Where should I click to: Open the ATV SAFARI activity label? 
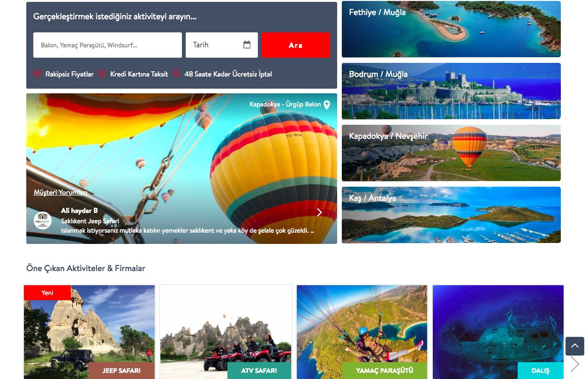click(x=259, y=371)
